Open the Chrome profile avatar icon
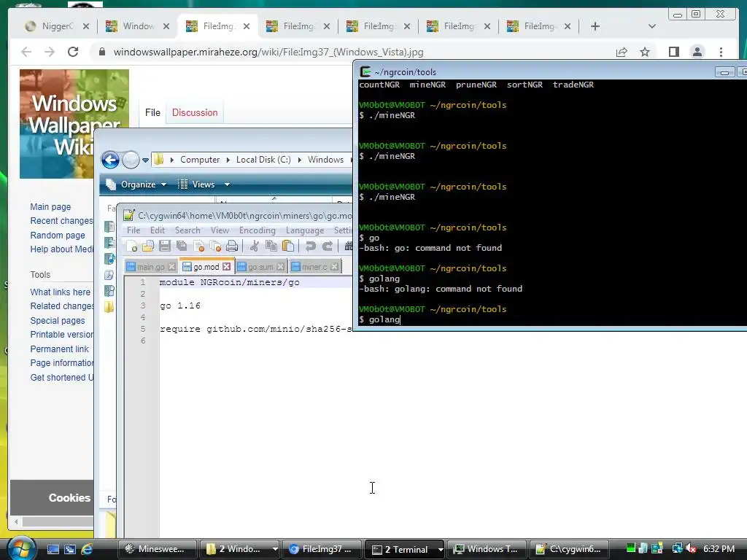Image resolution: width=747 pixels, height=560 pixels. pos(697,52)
